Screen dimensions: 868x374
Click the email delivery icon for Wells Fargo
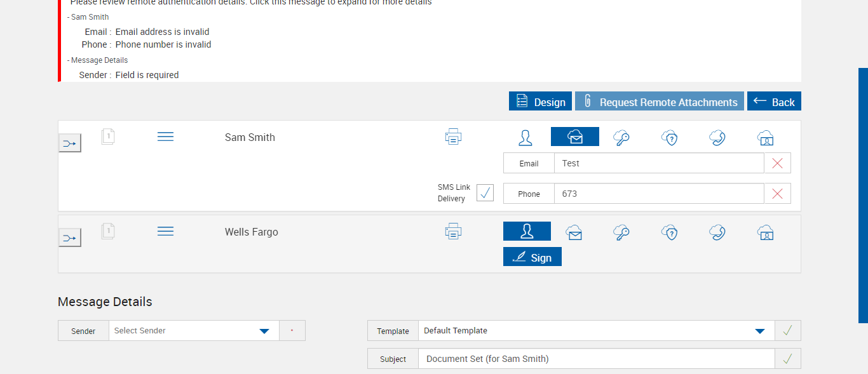point(574,232)
